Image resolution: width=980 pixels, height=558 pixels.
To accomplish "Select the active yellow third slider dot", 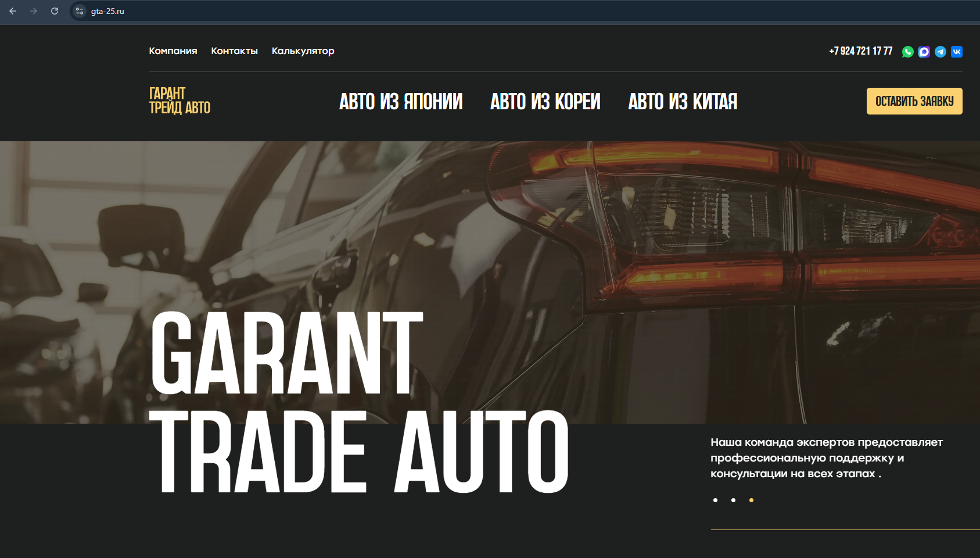I will (751, 500).
